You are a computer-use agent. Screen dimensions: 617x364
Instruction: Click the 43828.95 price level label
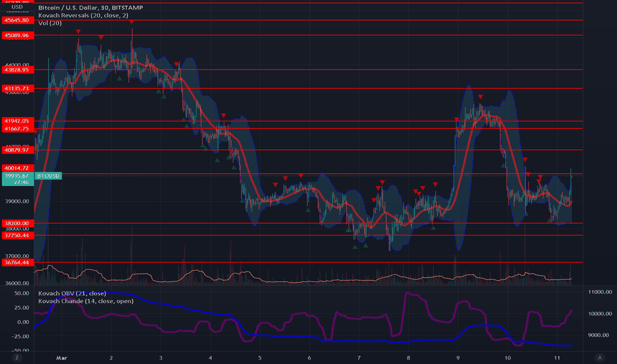[x=18, y=69]
